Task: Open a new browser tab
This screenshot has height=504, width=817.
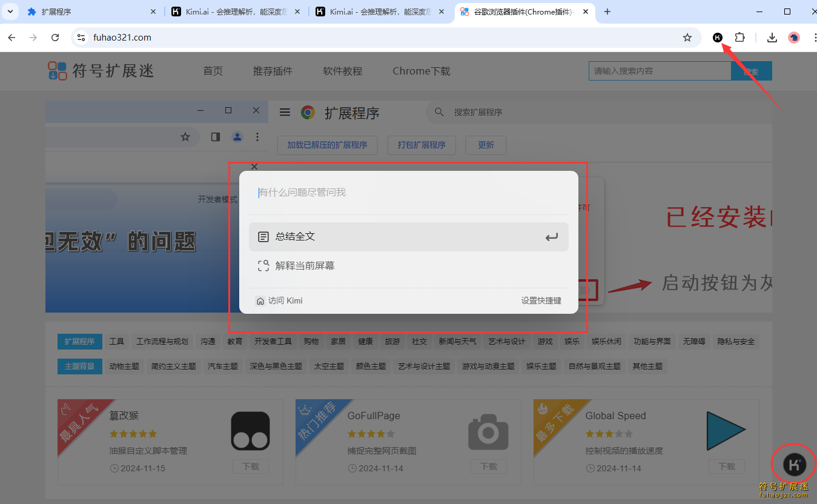Action: 607,12
